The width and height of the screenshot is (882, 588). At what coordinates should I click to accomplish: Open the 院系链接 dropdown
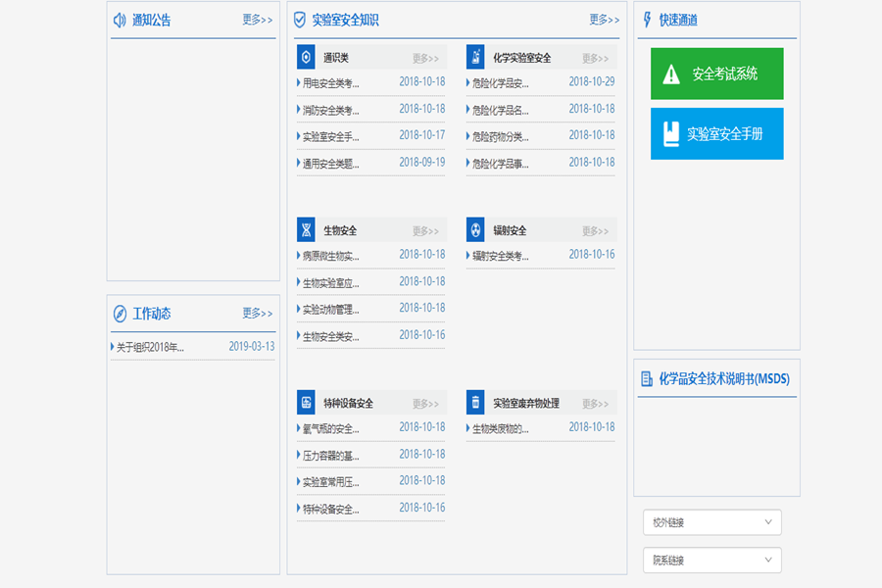coord(712,560)
